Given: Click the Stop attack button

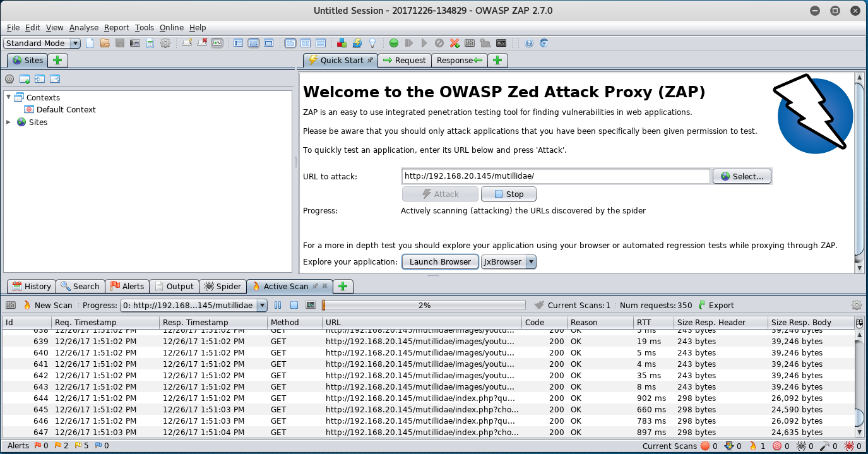Looking at the screenshot, I should pyautogui.click(x=509, y=194).
